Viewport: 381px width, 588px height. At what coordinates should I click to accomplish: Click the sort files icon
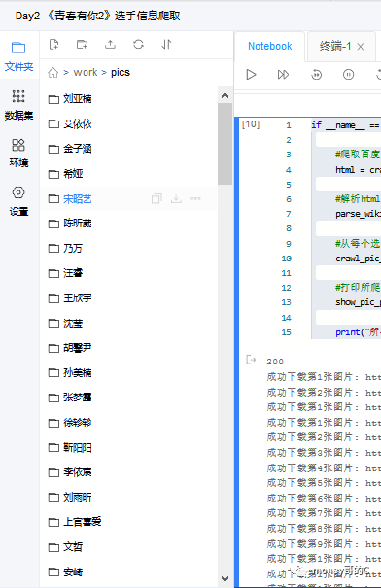(x=166, y=45)
